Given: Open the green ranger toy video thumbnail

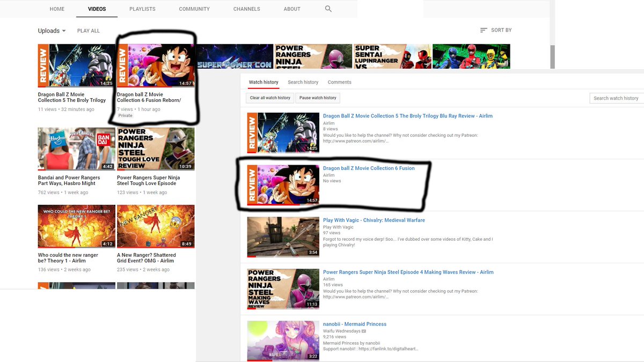Looking at the screenshot, I should [x=471, y=56].
